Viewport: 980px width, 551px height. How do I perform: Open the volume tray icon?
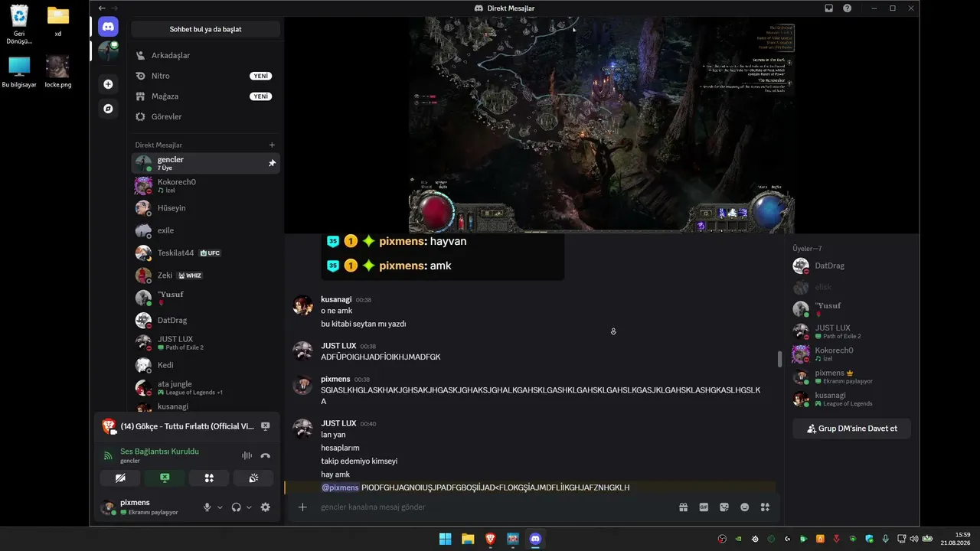(x=913, y=539)
